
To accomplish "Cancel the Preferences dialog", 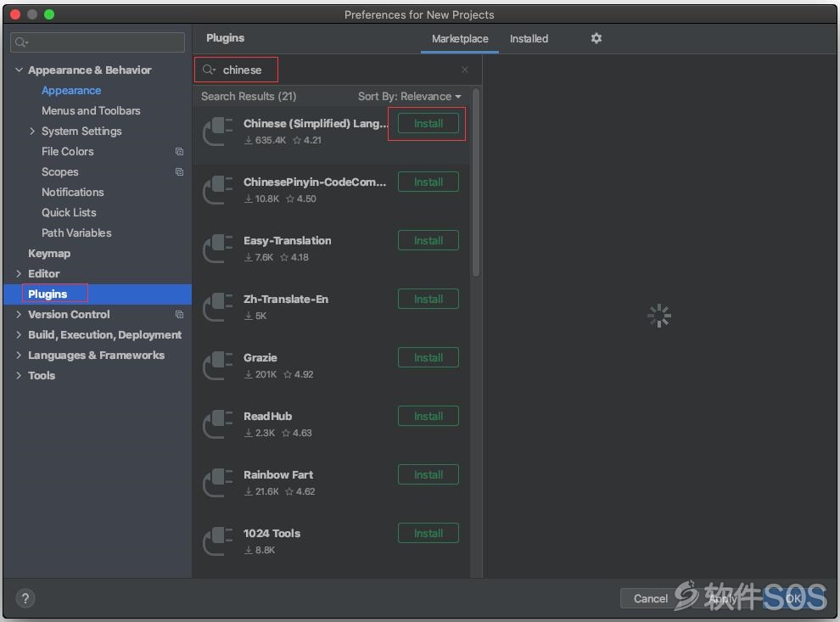I will click(650, 598).
